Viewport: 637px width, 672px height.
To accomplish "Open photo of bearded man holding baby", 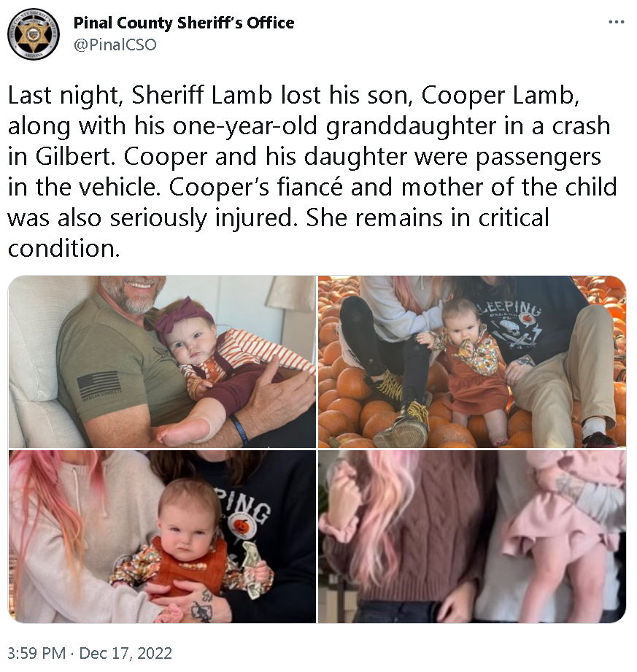I will [162, 362].
